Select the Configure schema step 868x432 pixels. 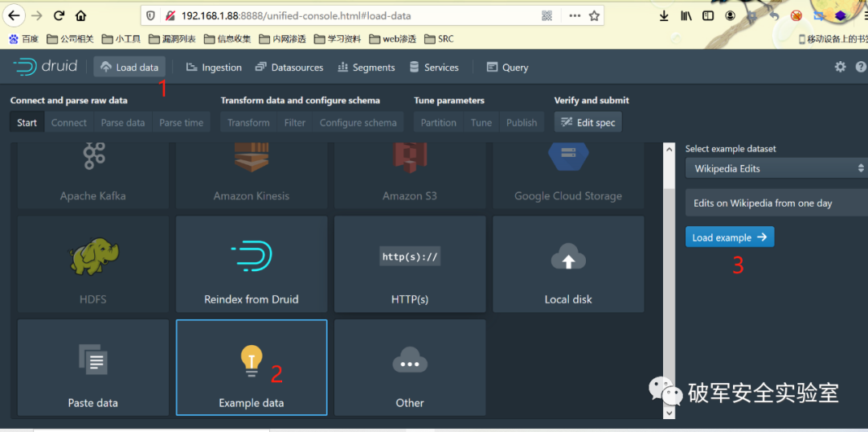click(x=358, y=122)
